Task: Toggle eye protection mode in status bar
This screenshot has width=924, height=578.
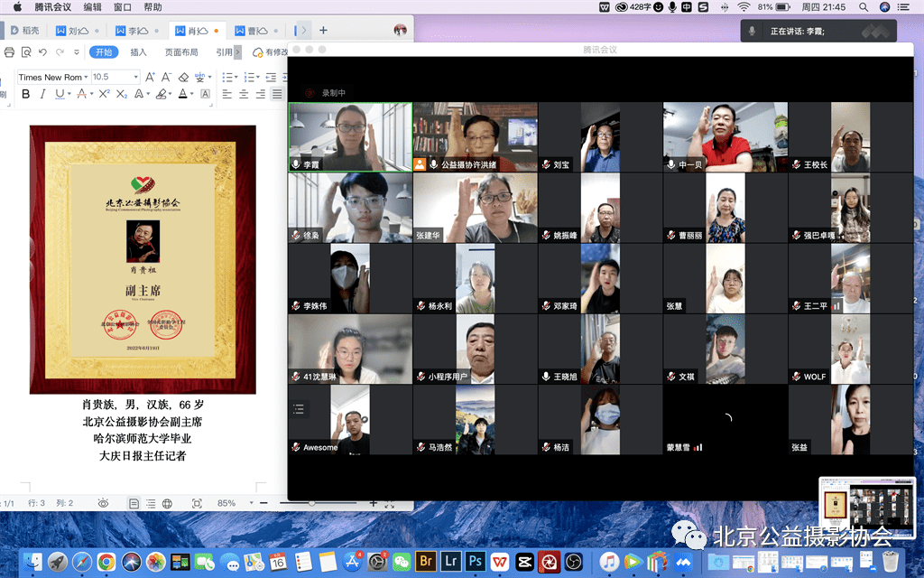Action: (x=103, y=503)
